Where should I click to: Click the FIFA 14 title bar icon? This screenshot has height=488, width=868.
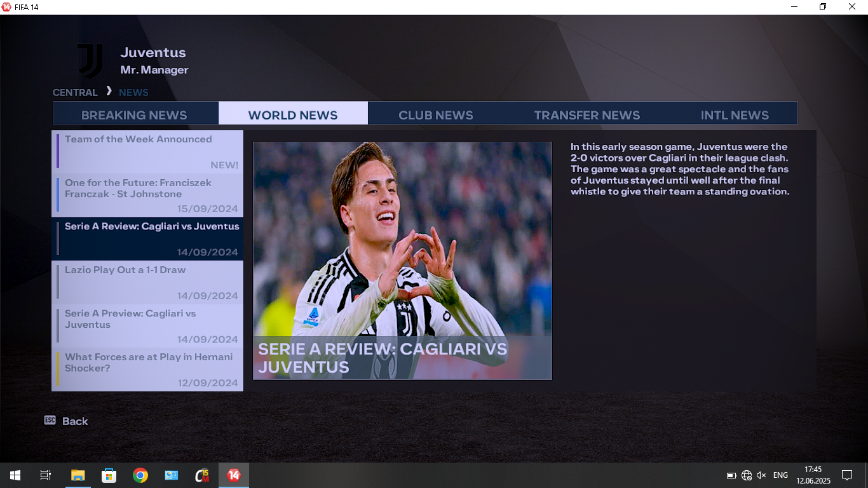(x=6, y=7)
